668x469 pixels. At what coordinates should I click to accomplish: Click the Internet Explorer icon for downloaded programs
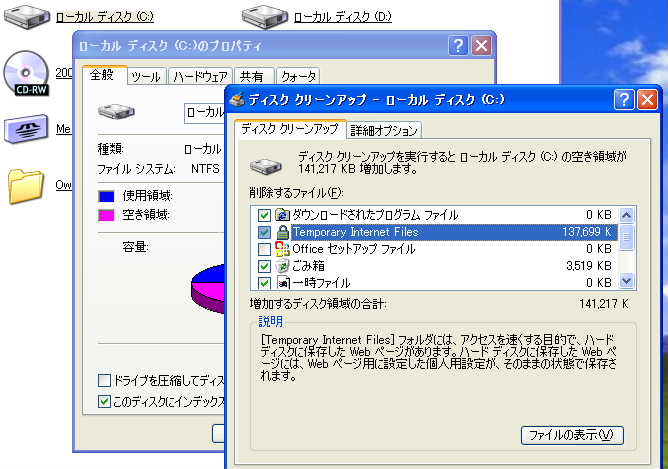282,215
